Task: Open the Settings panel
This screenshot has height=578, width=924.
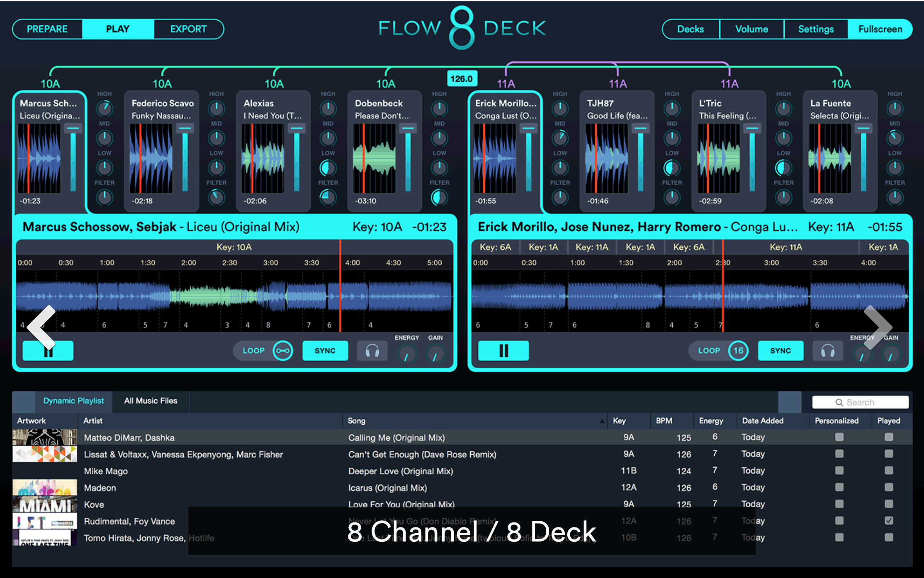Action: 815,29
